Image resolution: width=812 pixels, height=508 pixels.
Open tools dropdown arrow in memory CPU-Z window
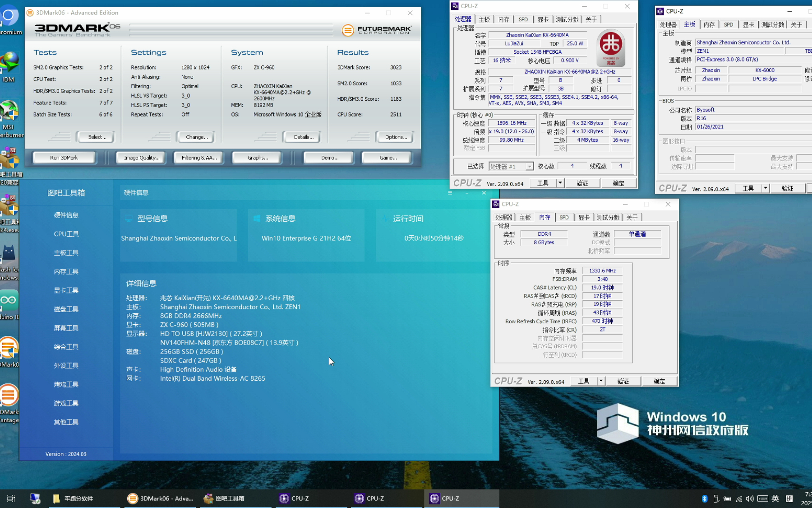click(601, 381)
